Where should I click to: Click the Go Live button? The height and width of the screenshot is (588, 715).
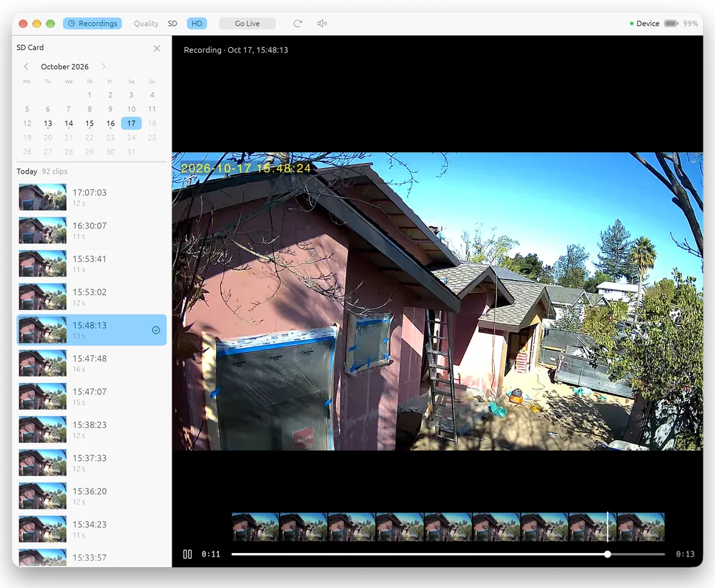(247, 24)
